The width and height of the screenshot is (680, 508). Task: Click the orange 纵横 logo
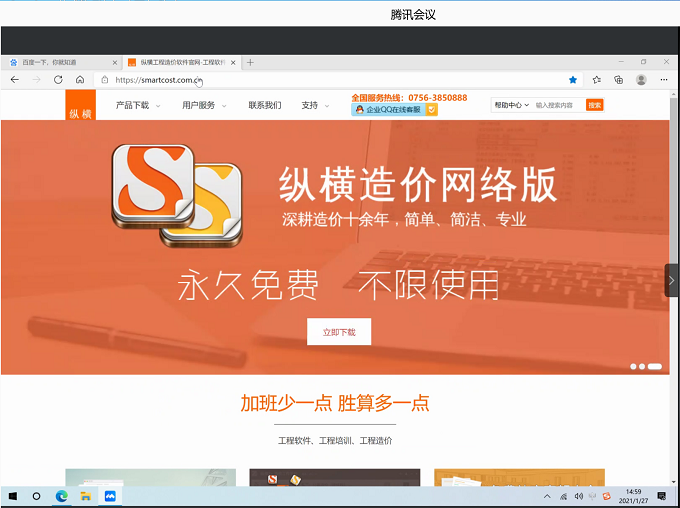[81, 105]
